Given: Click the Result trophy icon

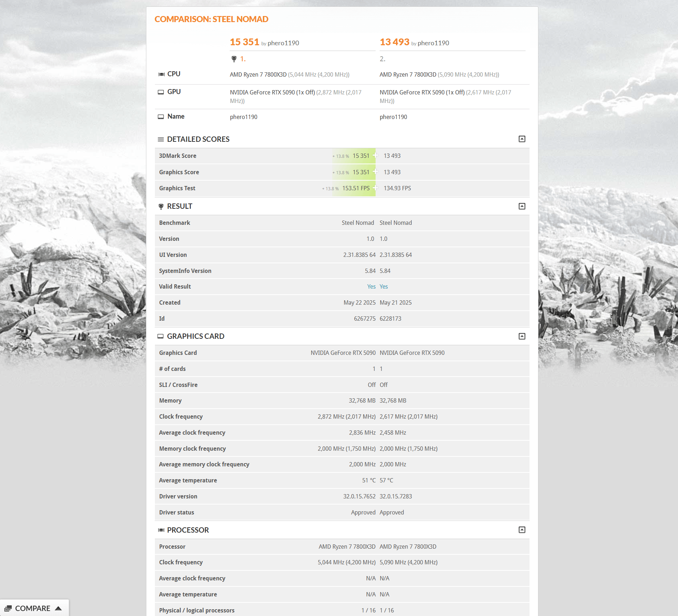Looking at the screenshot, I should pyautogui.click(x=161, y=206).
